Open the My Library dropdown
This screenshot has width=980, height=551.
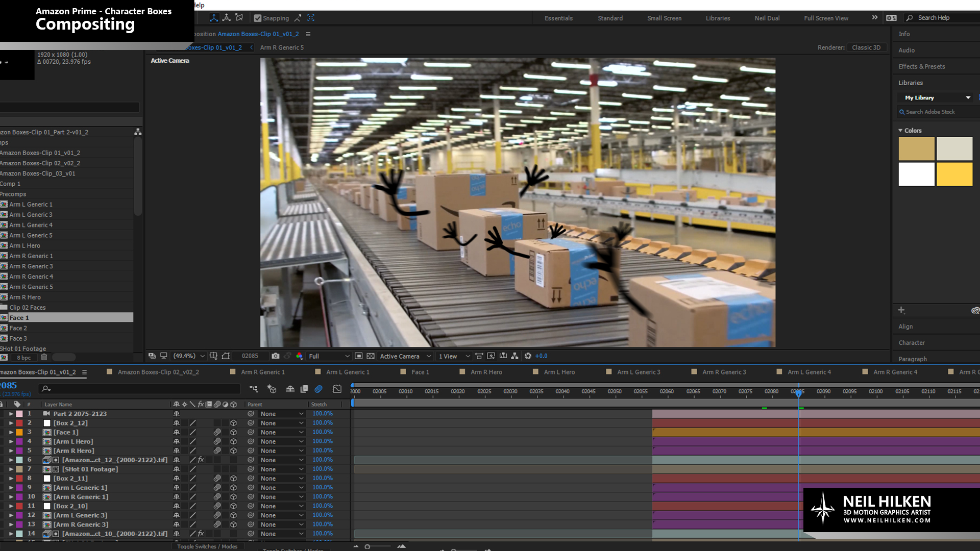pos(936,97)
